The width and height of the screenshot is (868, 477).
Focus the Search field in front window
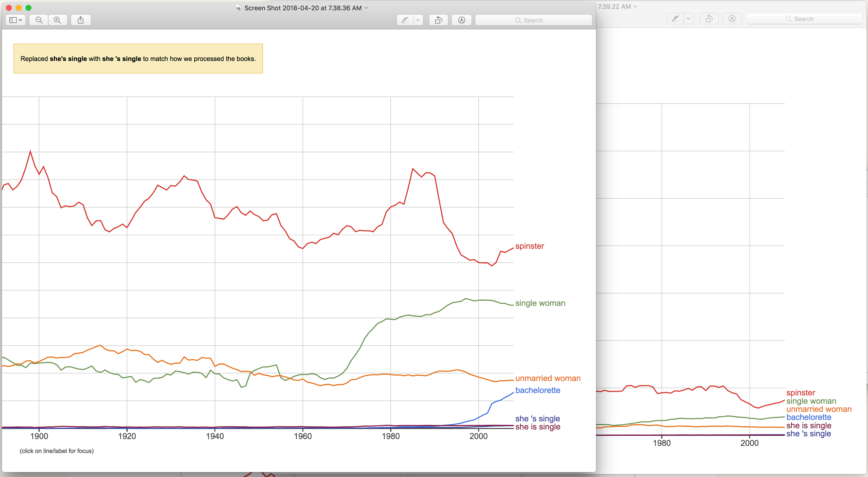533,20
